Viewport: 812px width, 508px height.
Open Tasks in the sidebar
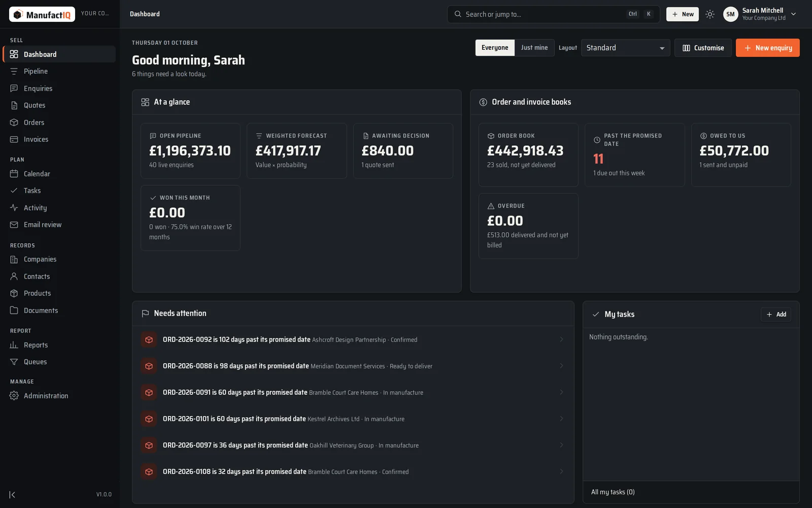[x=59, y=190]
